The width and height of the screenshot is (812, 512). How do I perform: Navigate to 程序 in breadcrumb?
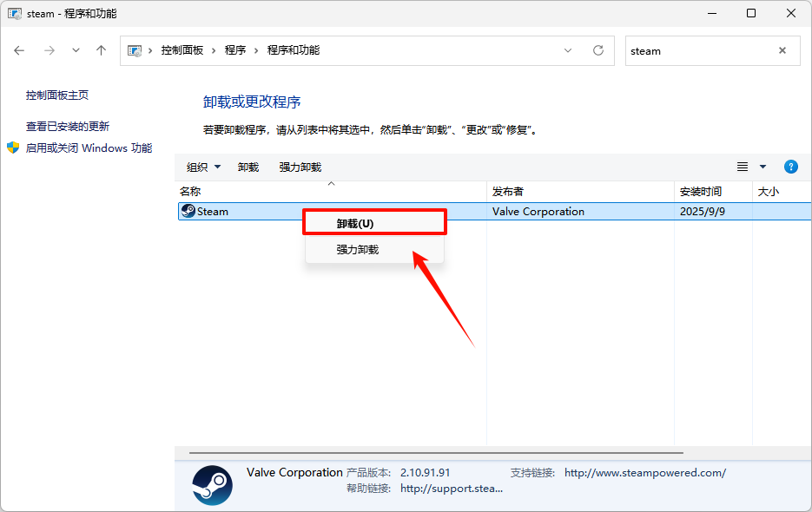coord(235,50)
